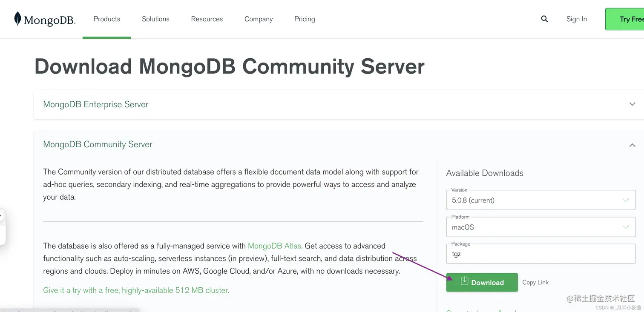Click the Available Downloads heading

[x=485, y=173]
